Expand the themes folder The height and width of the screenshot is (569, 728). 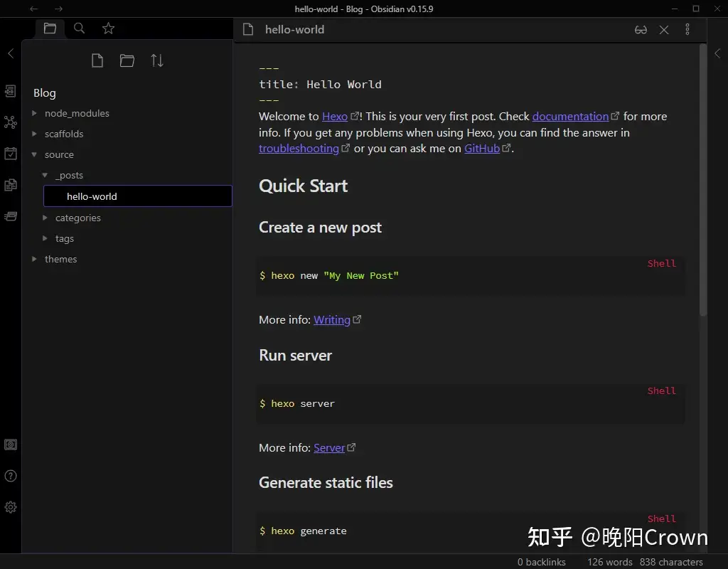pyautogui.click(x=34, y=259)
